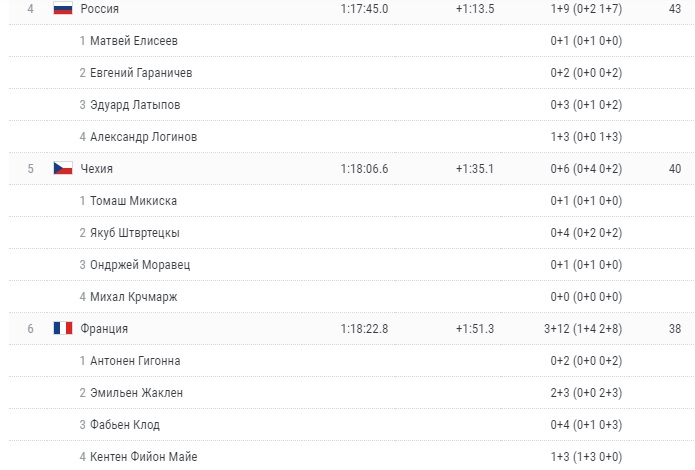The height and width of the screenshot is (470, 695).
Task: Select athlete Евгений Гараничев
Action: (x=141, y=73)
